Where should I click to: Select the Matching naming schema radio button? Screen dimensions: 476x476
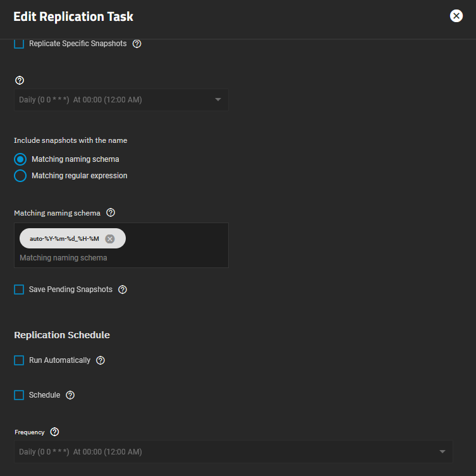(20, 159)
